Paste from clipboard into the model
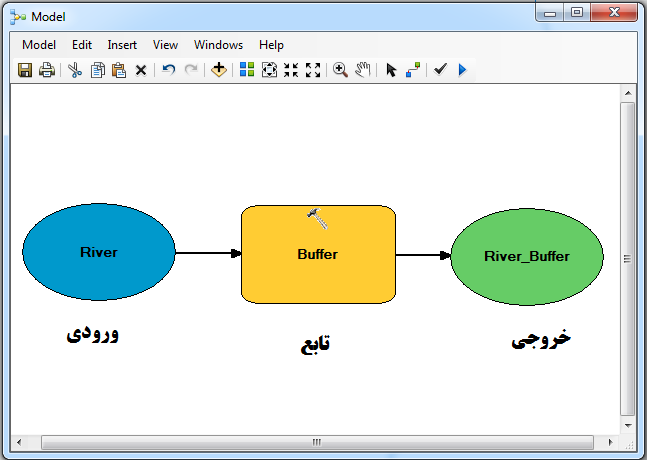The image size is (647, 460). [x=119, y=70]
